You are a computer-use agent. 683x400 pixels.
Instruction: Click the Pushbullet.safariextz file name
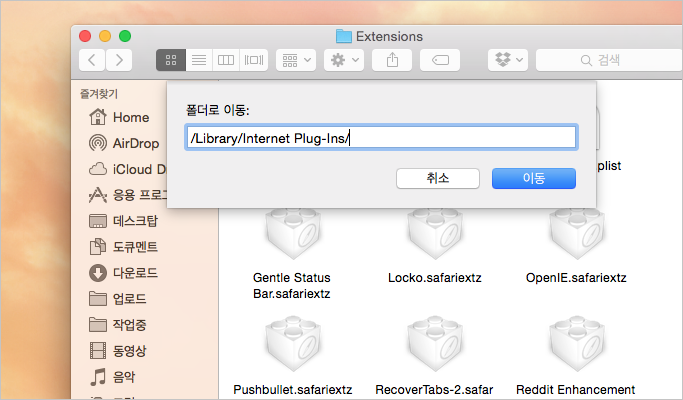(293, 389)
